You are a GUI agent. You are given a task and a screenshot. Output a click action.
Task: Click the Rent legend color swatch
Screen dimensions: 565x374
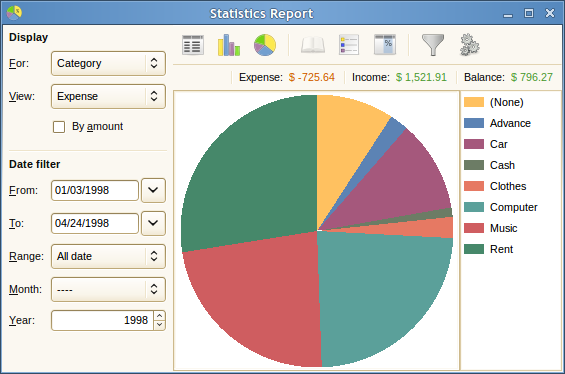tap(474, 249)
